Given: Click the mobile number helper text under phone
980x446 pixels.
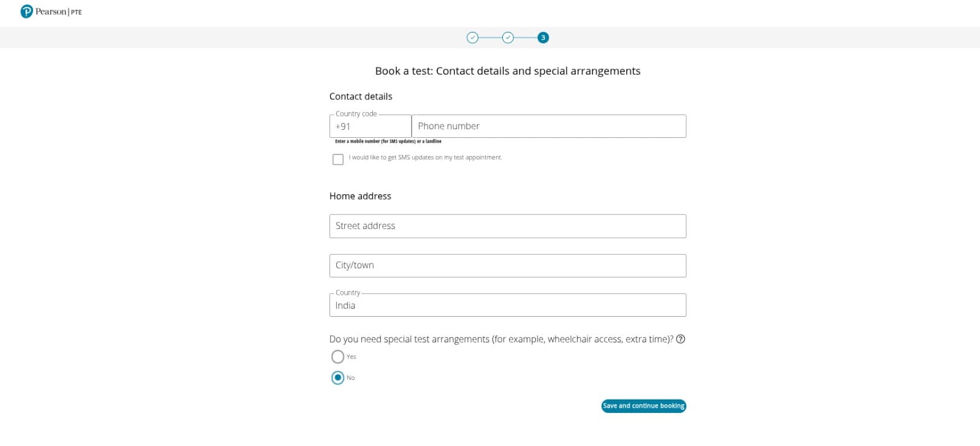Looking at the screenshot, I should (388, 141).
